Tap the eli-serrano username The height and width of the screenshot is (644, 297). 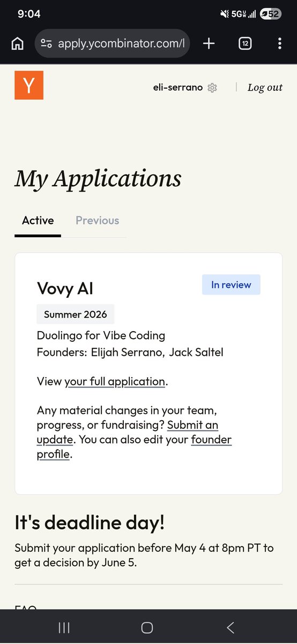178,87
